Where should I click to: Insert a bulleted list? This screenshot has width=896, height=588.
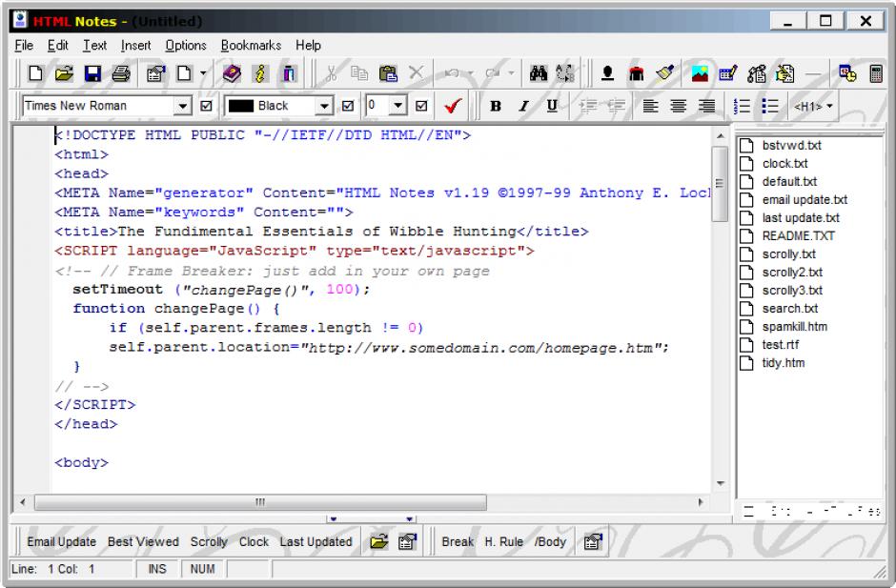point(770,106)
